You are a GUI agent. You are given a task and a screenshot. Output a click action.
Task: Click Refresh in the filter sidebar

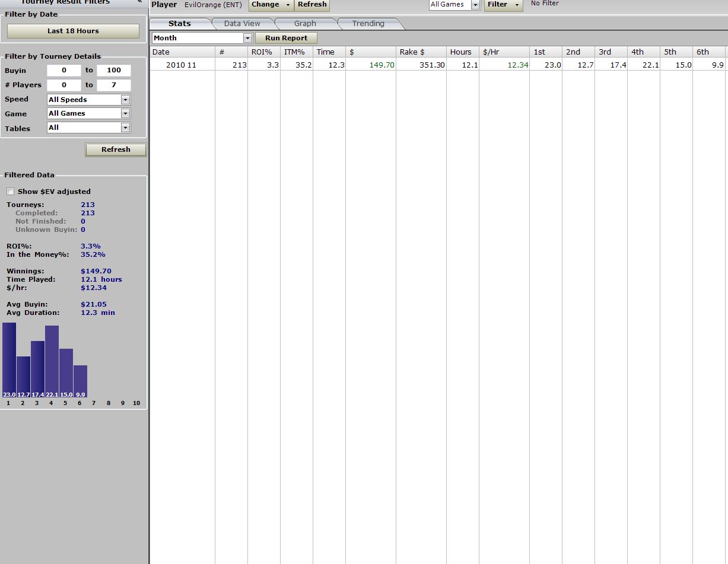click(x=116, y=149)
